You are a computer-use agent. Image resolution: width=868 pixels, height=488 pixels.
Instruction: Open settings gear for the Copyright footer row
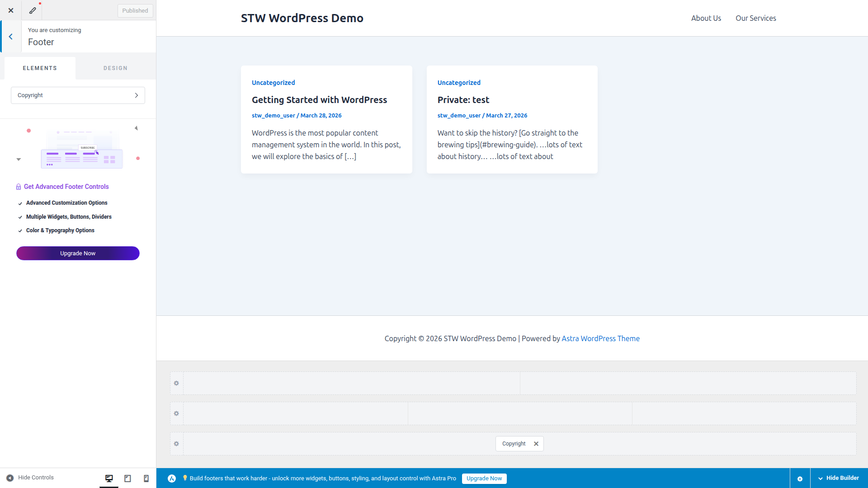176,444
